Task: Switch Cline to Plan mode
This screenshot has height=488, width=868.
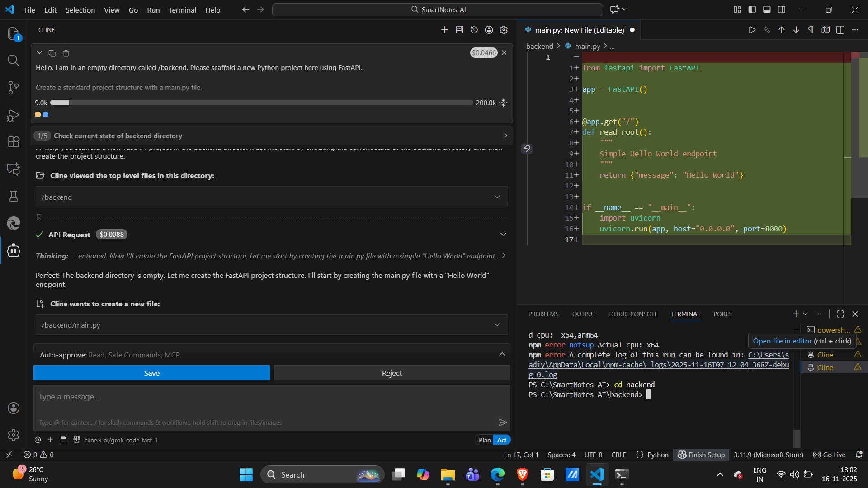Action: [485, 440]
